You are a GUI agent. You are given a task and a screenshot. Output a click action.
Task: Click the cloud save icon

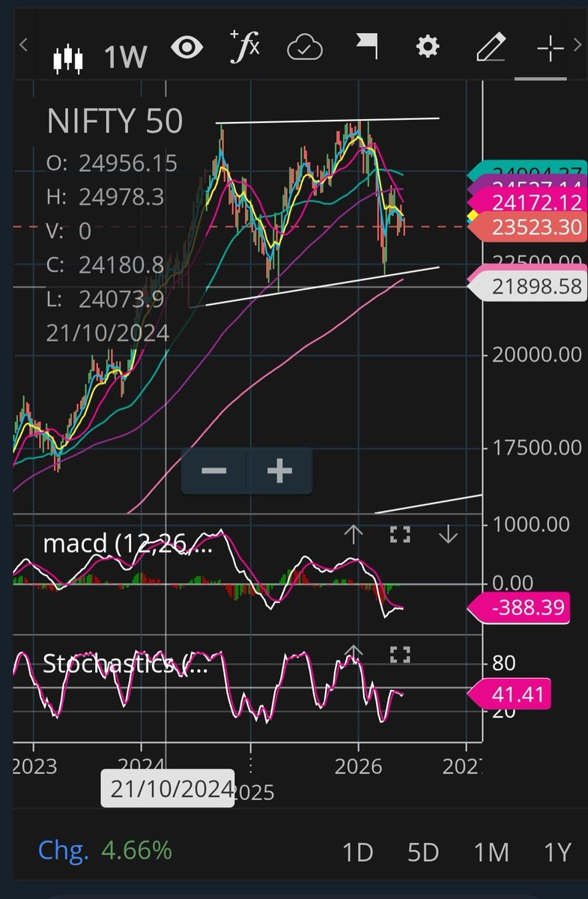pyautogui.click(x=305, y=49)
